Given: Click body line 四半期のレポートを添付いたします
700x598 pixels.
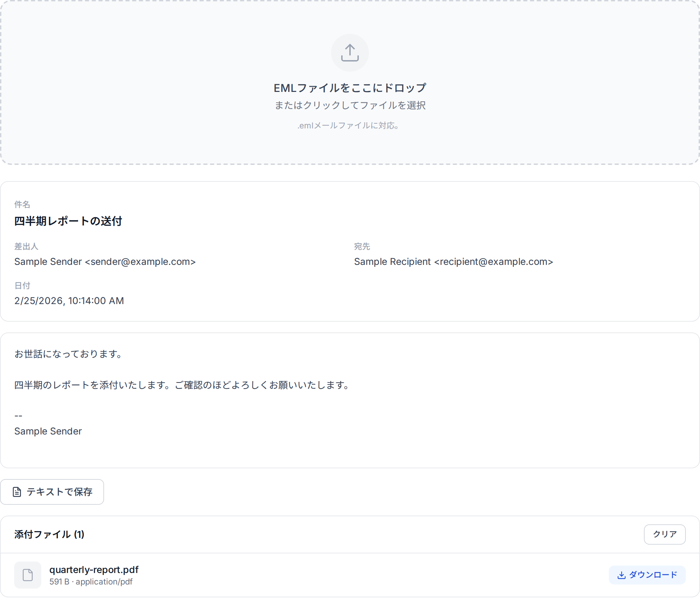Looking at the screenshot, I should click(x=91, y=385).
